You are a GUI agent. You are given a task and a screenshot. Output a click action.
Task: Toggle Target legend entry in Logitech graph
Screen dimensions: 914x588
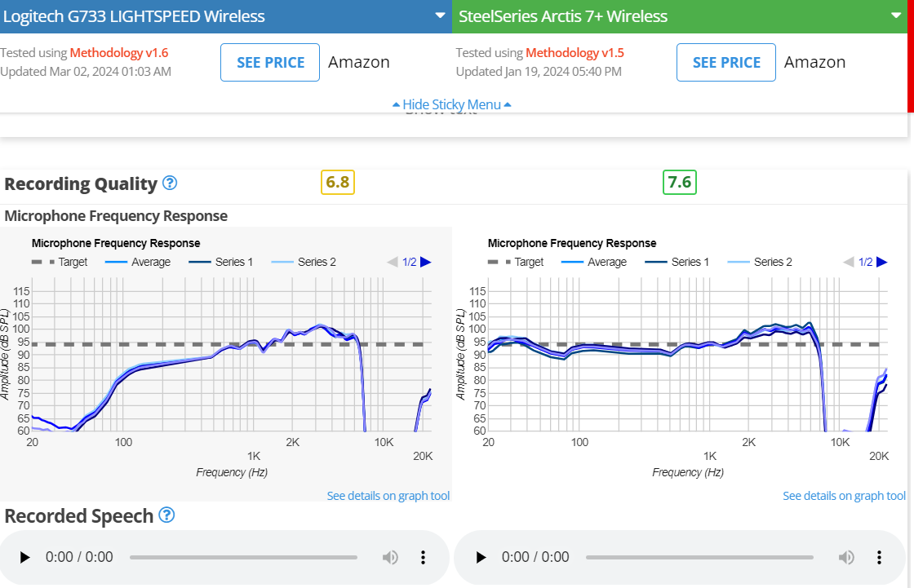(60, 263)
